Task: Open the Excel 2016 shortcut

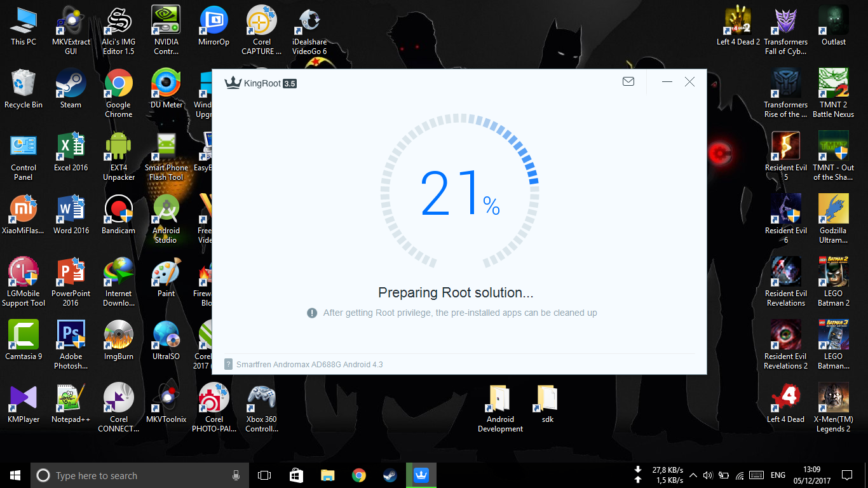Action: pyautogui.click(x=71, y=152)
